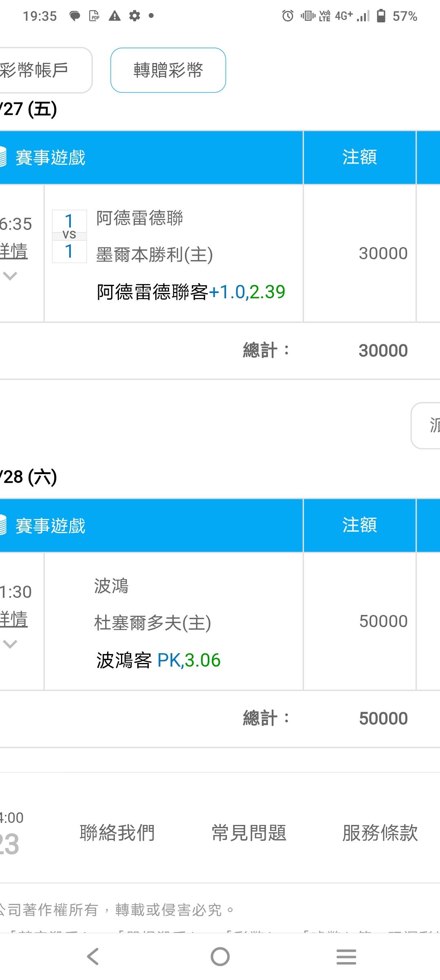Screen dimensions: 440x980
Task: Tap the coin stack icon in first header
Action: [x=3, y=157]
